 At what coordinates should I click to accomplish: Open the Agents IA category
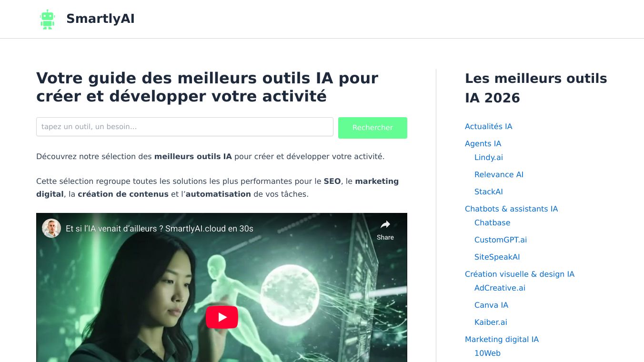tap(483, 143)
